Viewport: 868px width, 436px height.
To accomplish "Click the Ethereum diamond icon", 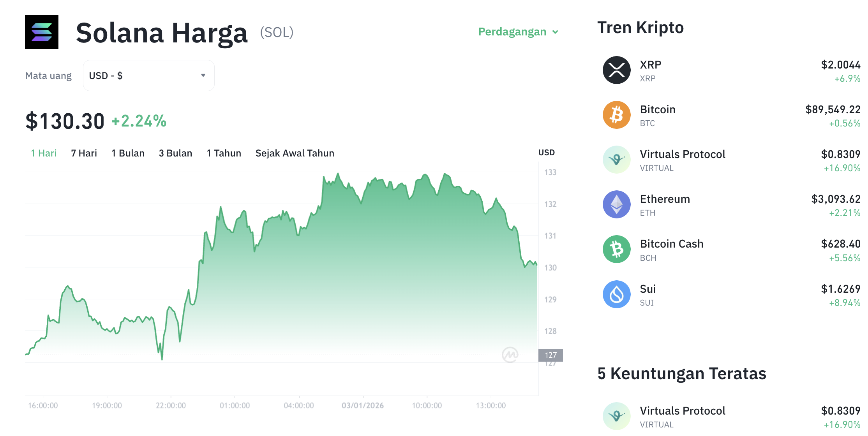I will click(617, 204).
